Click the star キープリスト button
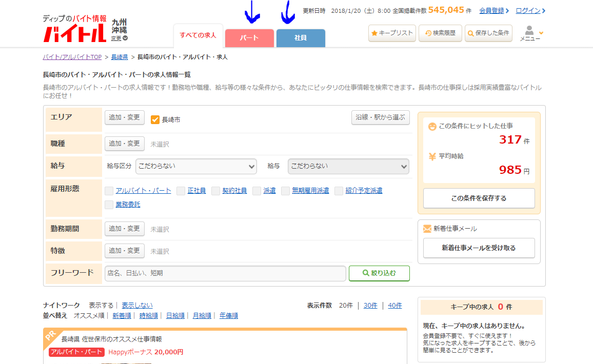This screenshot has width=593, height=364. click(x=392, y=33)
